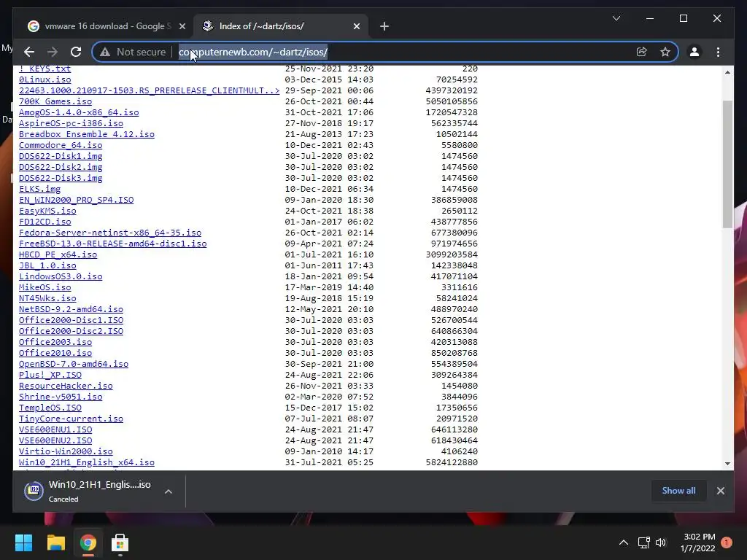Click the page scrollbar thumb

(727, 164)
